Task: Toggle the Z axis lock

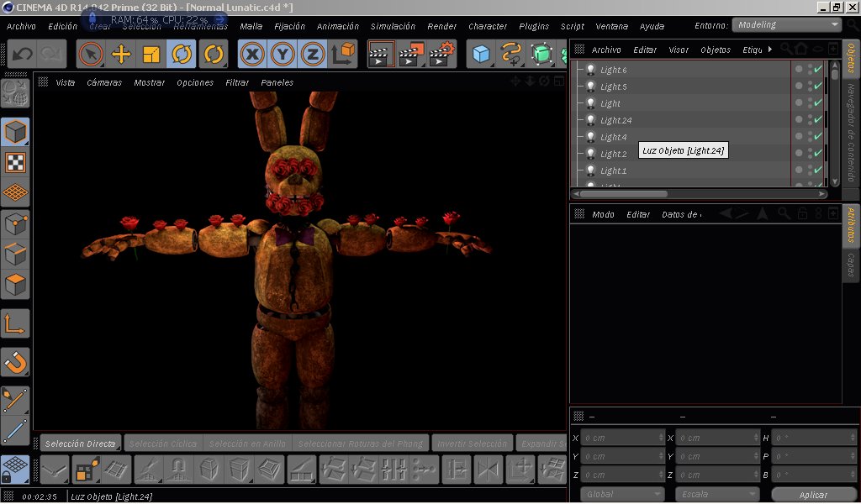Action: click(x=313, y=55)
